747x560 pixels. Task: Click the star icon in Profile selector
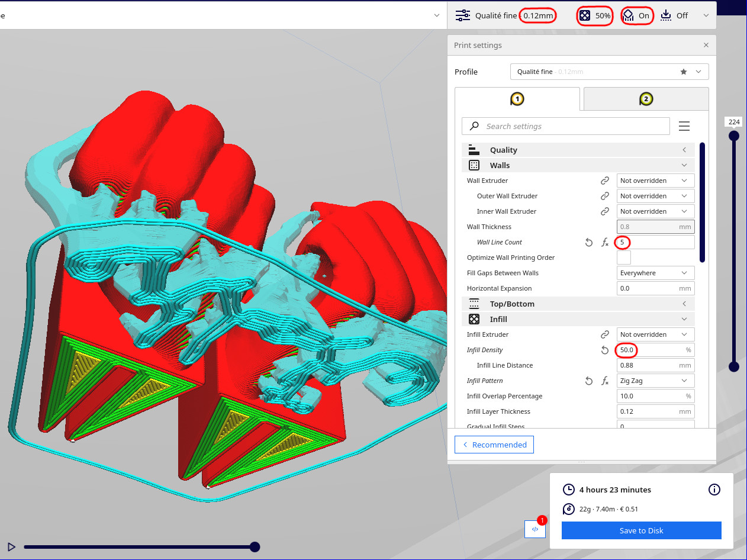(x=684, y=72)
